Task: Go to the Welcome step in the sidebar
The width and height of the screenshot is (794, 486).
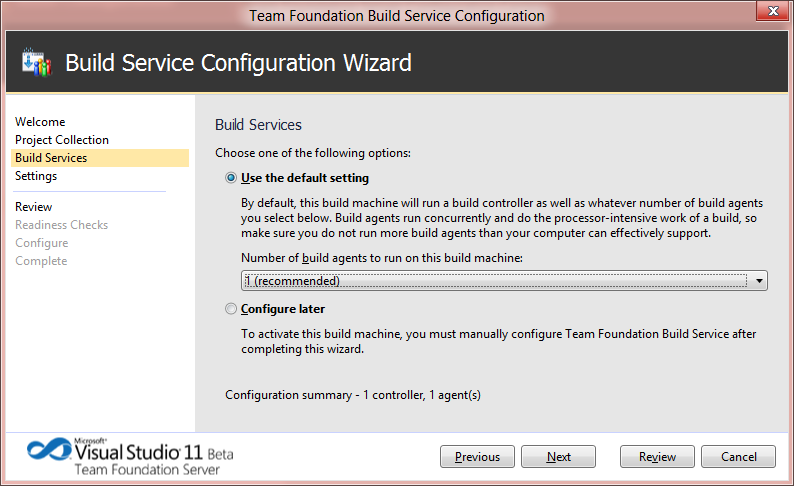Action: coord(40,122)
